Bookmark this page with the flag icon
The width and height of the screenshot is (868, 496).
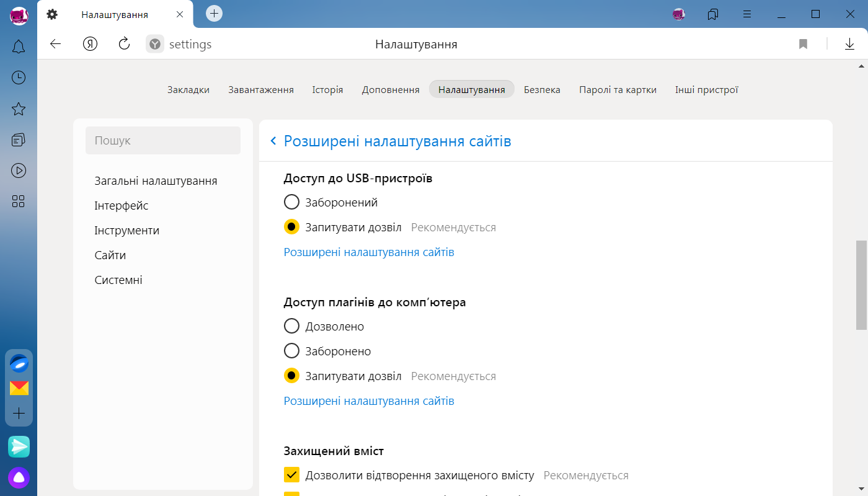(803, 44)
